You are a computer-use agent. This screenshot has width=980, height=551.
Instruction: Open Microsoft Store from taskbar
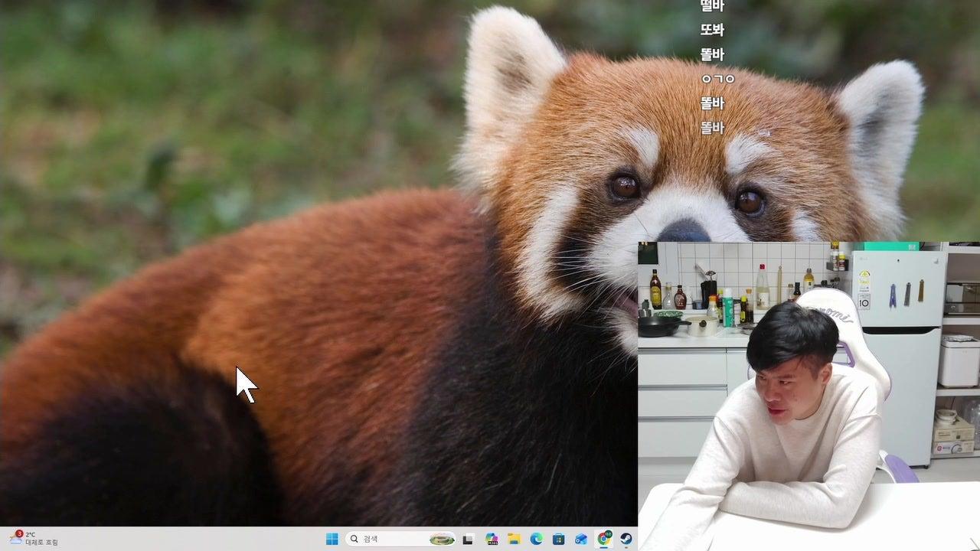click(559, 539)
